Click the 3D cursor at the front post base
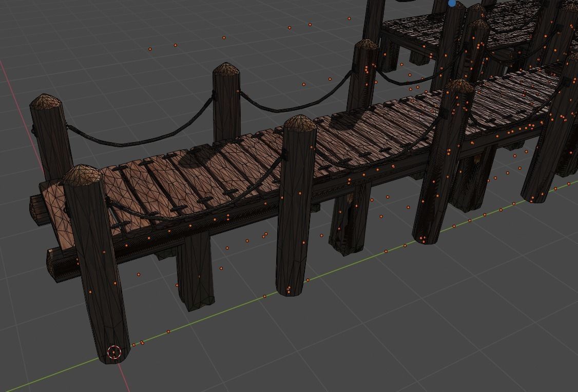Image resolution: width=578 pixels, height=392 pixels. point(114,352)
